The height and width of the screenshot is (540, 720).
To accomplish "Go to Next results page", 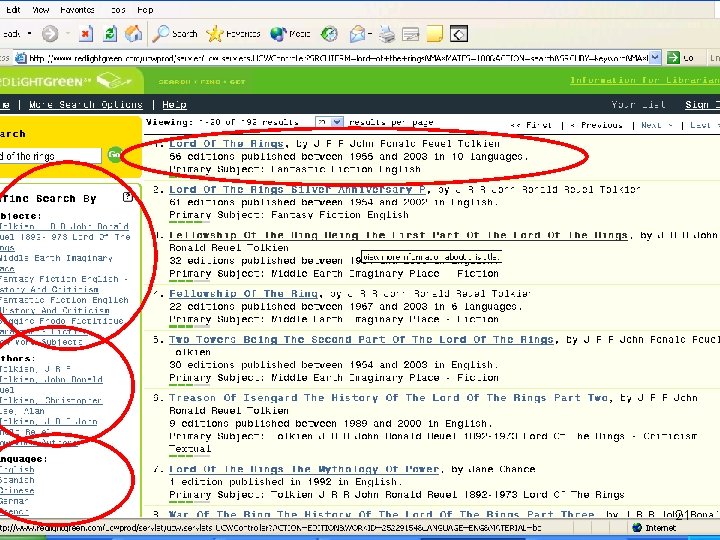I will tap(656, 125).
